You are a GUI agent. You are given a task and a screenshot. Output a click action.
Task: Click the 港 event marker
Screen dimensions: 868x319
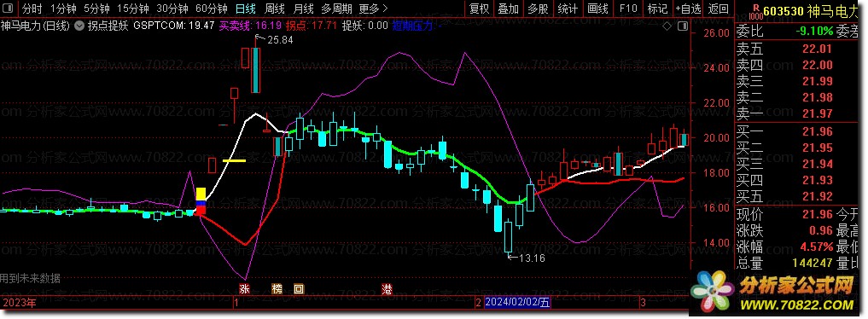click(387, 288)
